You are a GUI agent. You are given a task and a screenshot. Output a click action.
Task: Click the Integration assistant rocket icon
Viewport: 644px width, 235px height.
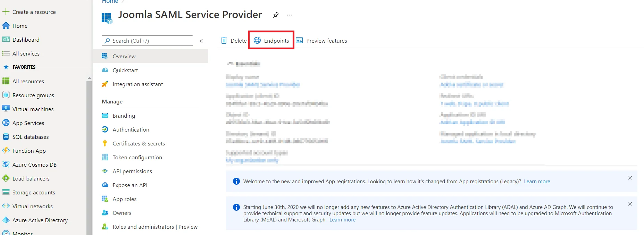tap(105, 84)
